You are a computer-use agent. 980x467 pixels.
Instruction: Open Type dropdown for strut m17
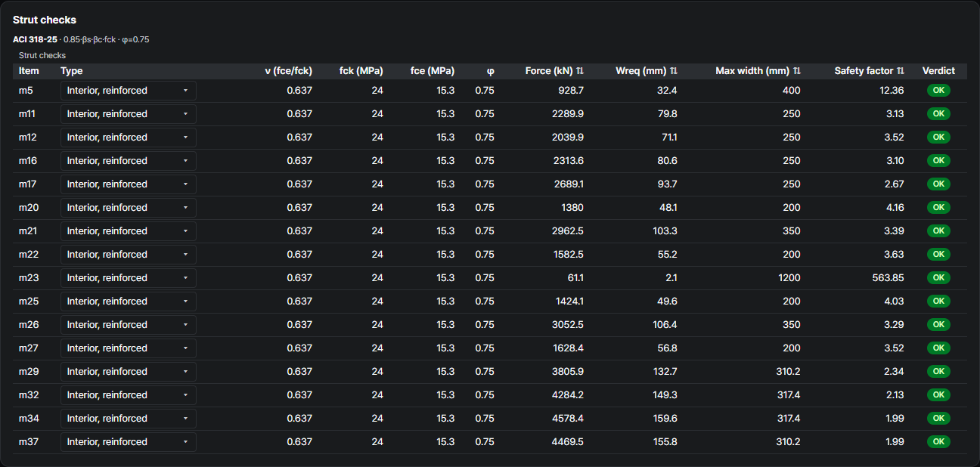click(129, 184)
